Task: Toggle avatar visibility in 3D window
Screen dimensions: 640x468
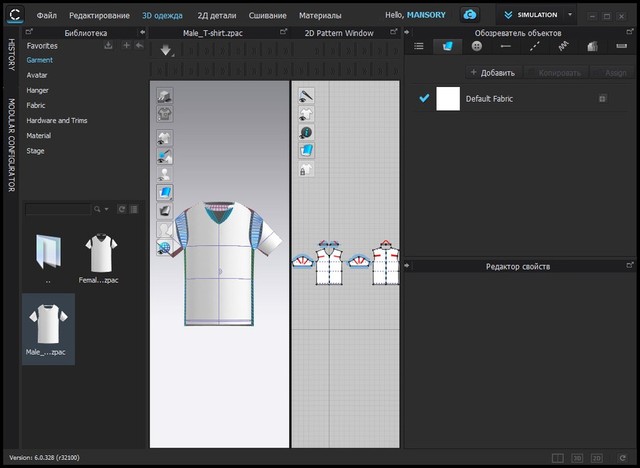Action: (164, 172)
